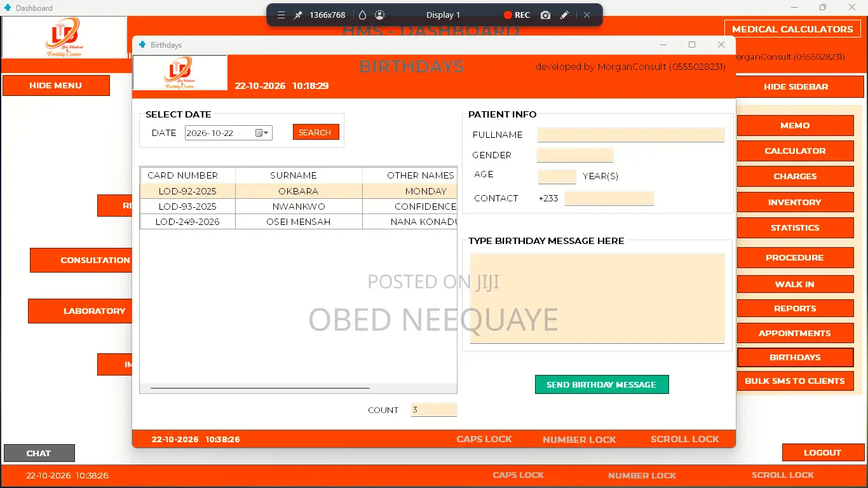Click the clinic logo in Birthdays window
Screen dimensions: 868x488
click(180, 72)
